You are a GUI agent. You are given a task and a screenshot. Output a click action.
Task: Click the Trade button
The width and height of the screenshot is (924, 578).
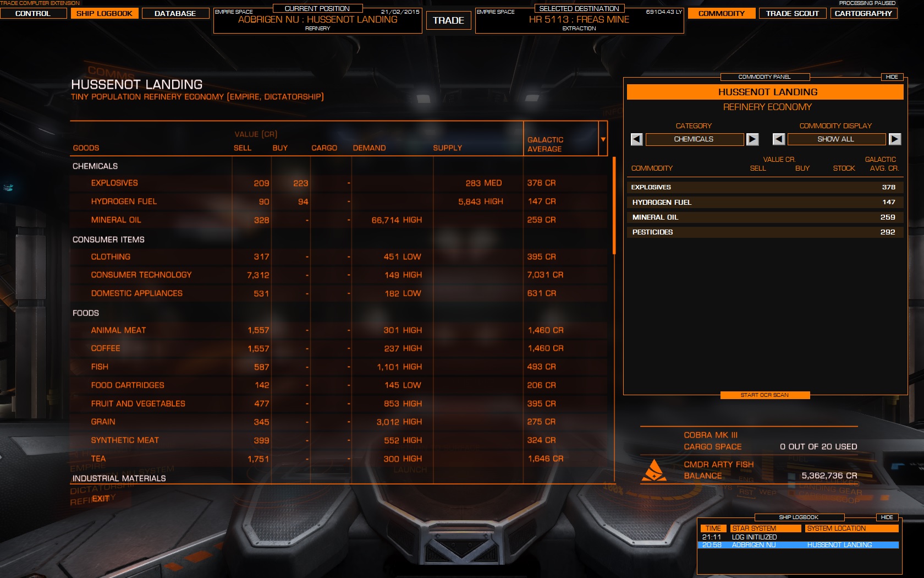click(448, 20)
